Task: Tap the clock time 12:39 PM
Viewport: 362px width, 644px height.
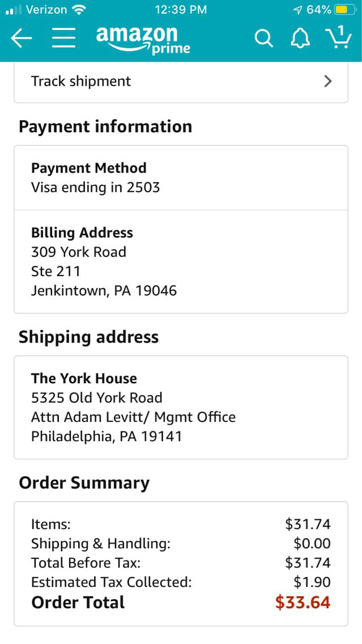Action: [x=180, y=10]
